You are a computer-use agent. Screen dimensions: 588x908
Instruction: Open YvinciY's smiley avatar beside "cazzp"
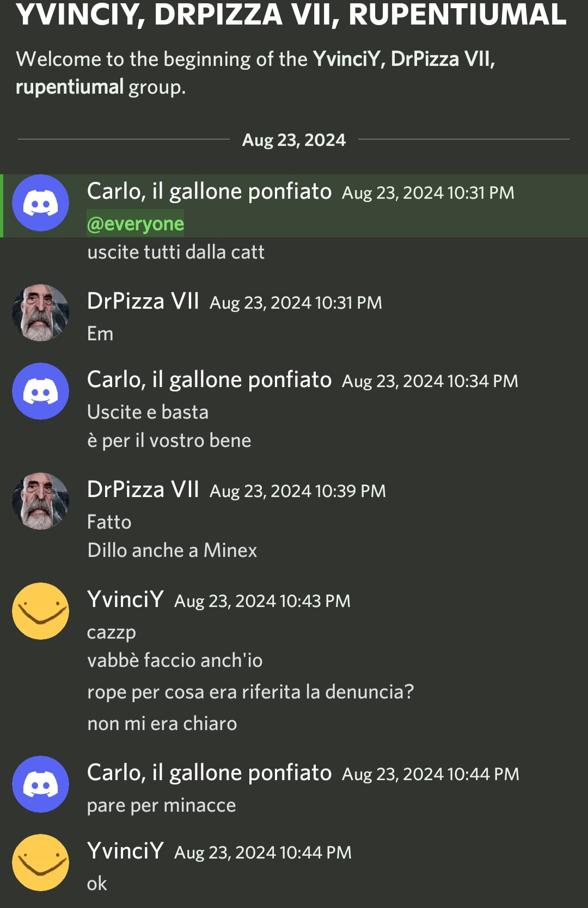pyautogui.click(x=41, y=611)
